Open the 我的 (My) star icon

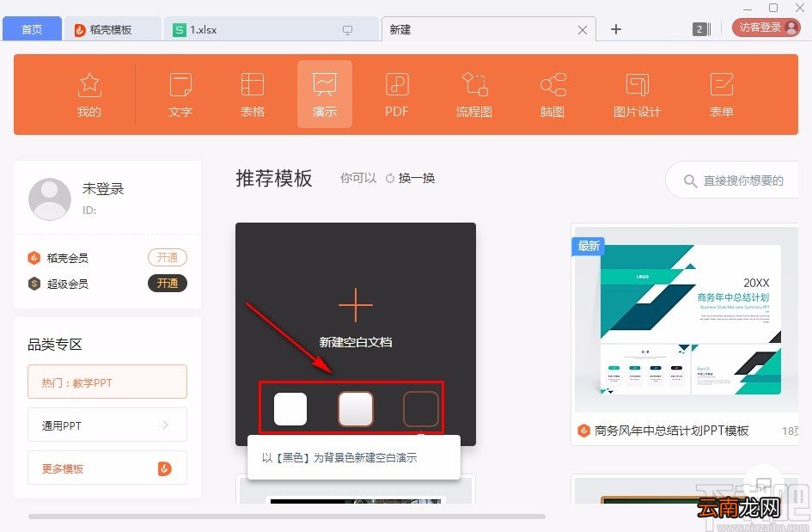point(89,85)
